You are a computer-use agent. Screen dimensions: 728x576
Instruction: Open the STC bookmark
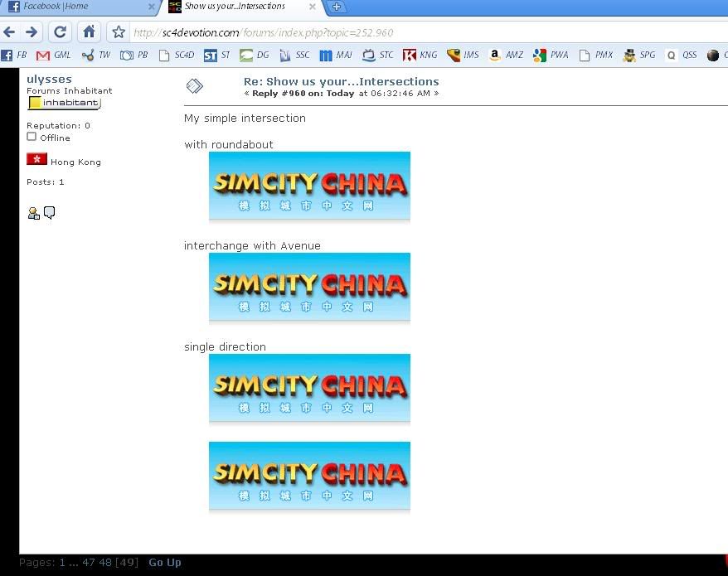click(x=378, y=56)
